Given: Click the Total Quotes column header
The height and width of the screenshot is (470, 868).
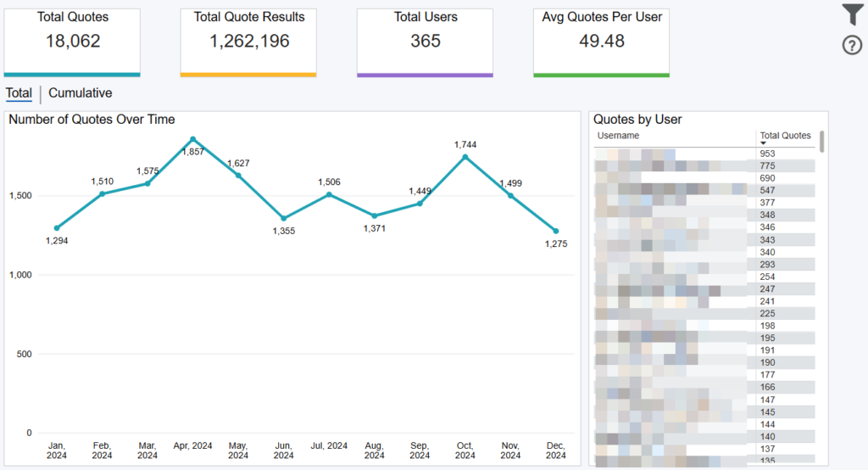Looking at the screenshot, I should point(785,136).
